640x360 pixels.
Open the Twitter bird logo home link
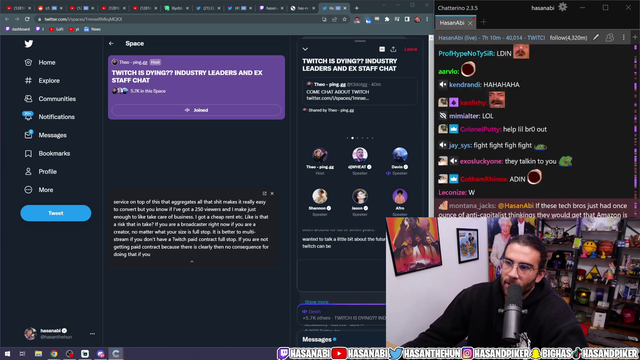[x=29, y=44]
